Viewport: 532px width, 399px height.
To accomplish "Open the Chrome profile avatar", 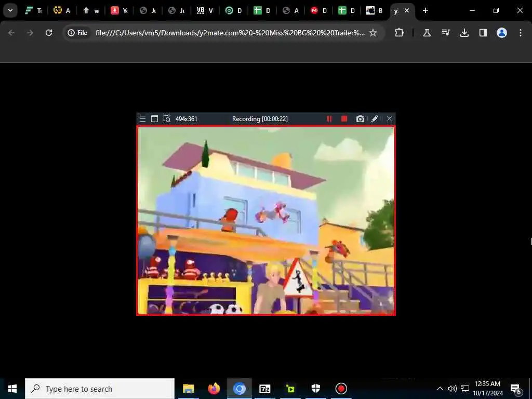I will pos(501,33).
